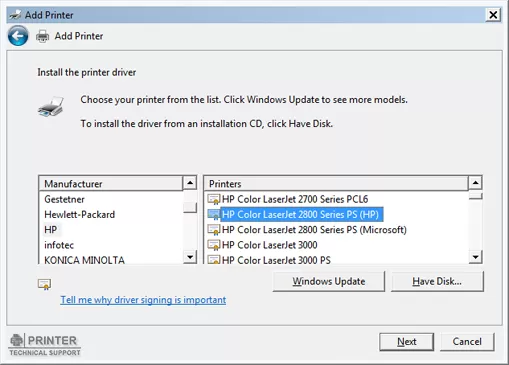The image size is (509, 365).
Task: Choose HP Color LaserJet 3000 PS
Action: [x=276, y=260]
